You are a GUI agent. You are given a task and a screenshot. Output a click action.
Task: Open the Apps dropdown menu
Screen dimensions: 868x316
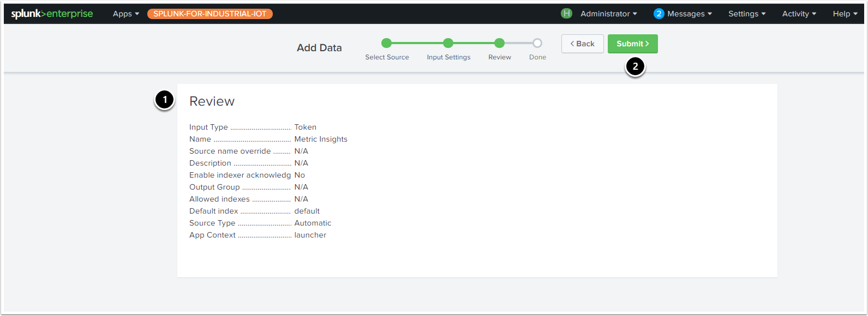click(126, 14)
